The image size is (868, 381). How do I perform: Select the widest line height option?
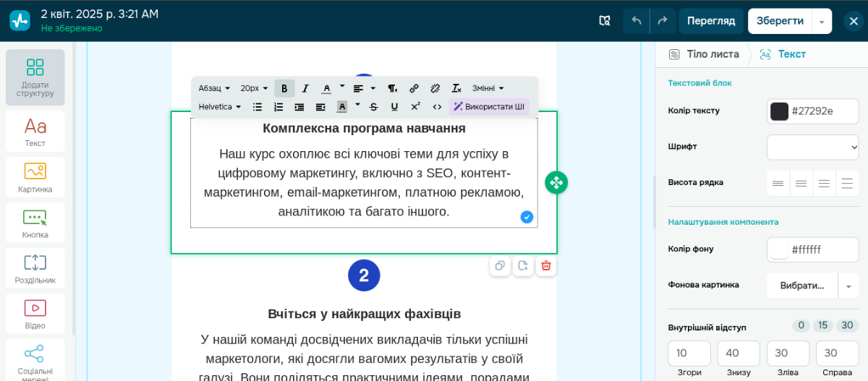point(848,183)
